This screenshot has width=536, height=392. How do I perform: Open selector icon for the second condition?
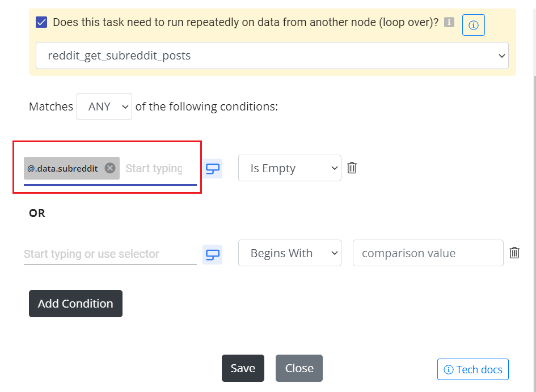212,254
